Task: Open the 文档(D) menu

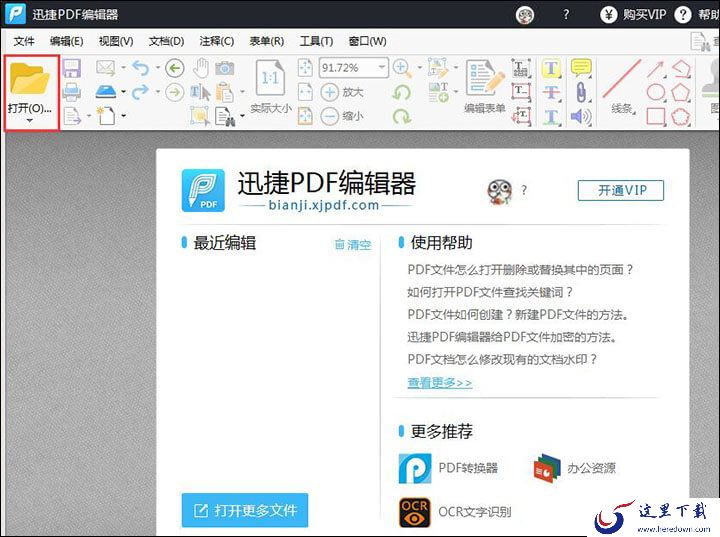Action: (166, 41)
